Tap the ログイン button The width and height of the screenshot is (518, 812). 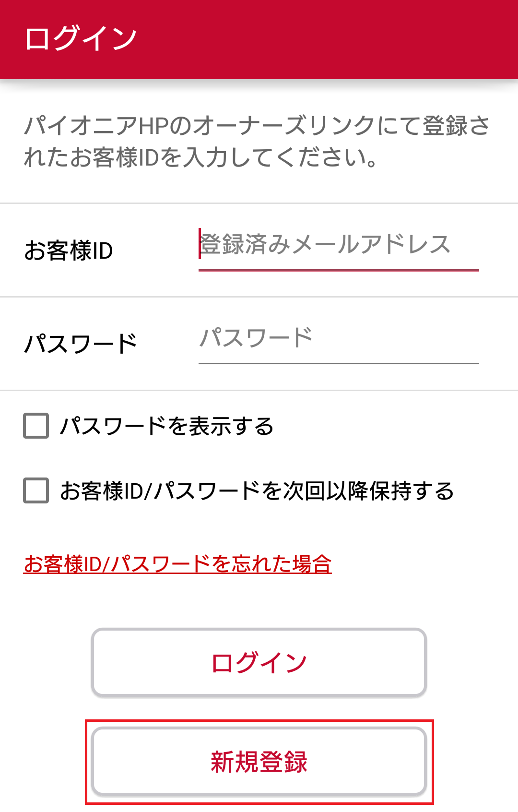(x=259, y=662)
